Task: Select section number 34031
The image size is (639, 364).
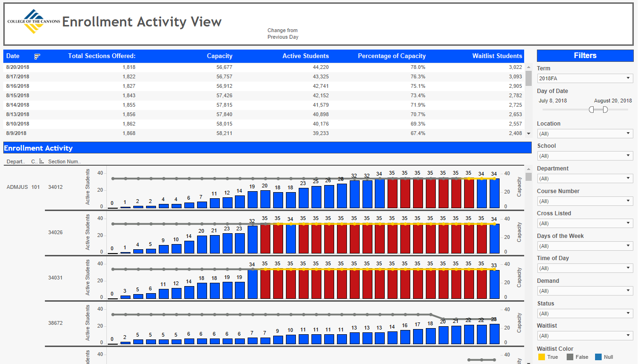Action: coord(55,278)
